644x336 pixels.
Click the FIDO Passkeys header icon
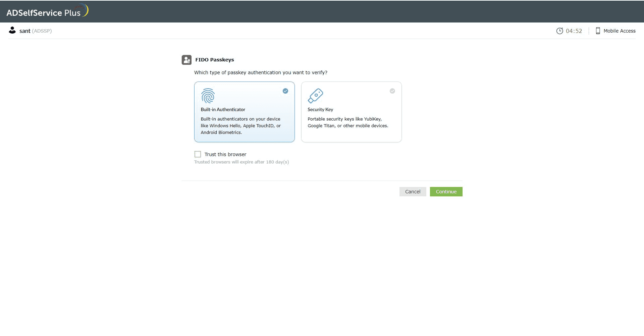[186, 60]
